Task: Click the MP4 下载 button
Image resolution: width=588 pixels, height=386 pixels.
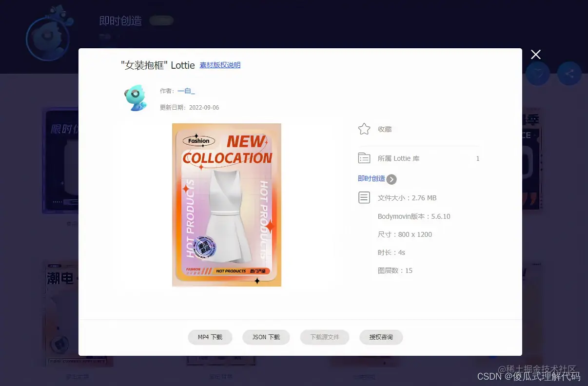Action: click(x=210, y=337)
